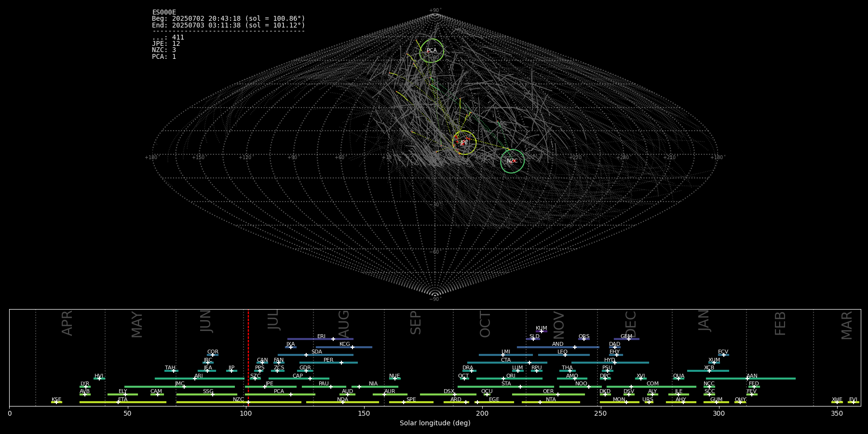Image resolution: width=868 pixels, height=434 pixels.
Task: Click the AND shower label in timeline
Action: [558, 344]
